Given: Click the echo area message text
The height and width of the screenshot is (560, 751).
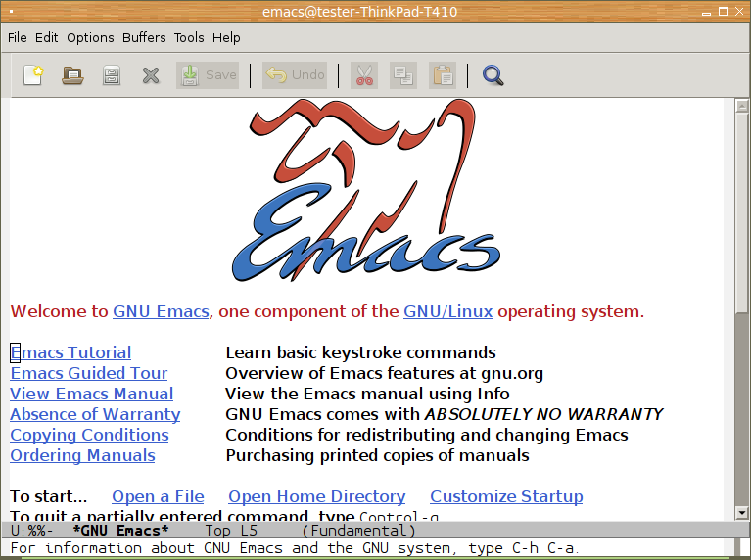Looking at the screenshot, I should click(295, 548).
